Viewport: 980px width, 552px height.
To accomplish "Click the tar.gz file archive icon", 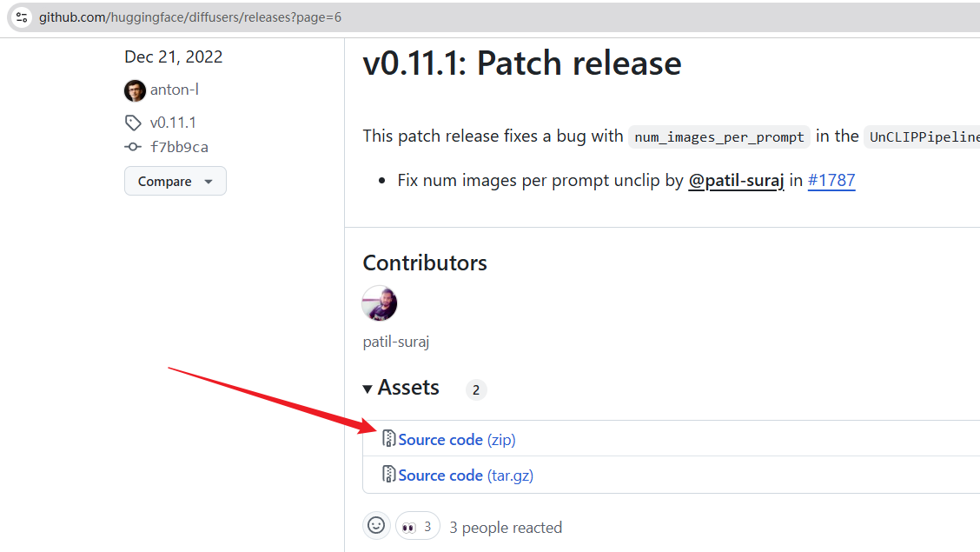I will click(389, 475).
